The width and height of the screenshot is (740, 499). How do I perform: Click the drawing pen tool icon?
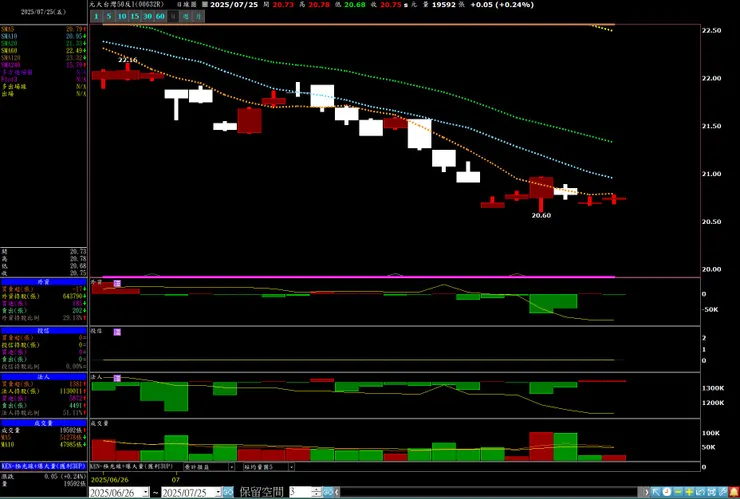[723, 492]
